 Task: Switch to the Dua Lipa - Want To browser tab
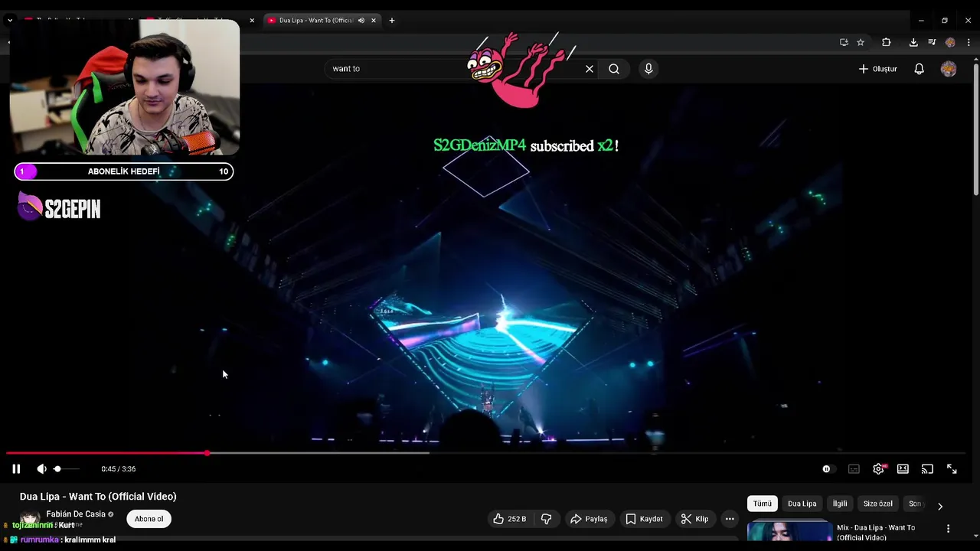tap(314, 21)
